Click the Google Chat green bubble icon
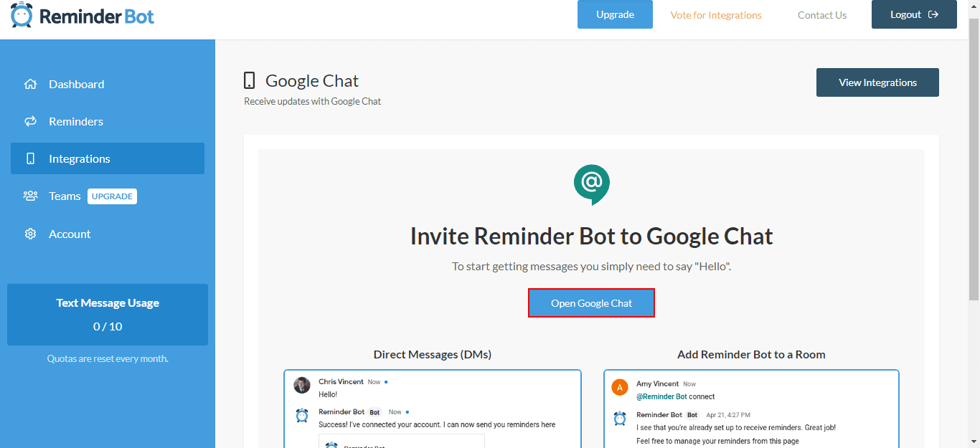The height and width of the screenshot is (448, 980). [x=592, y=185]
